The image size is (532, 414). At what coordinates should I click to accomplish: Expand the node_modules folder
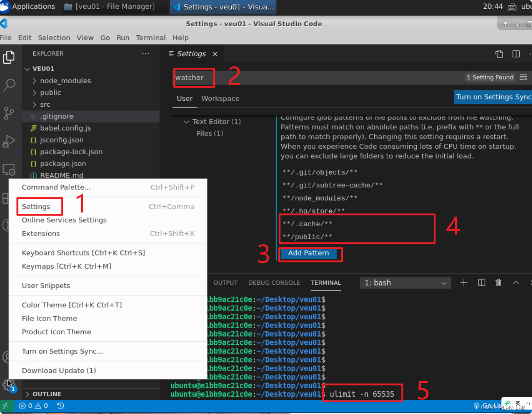pyautogui.click(x=65, y=81)
